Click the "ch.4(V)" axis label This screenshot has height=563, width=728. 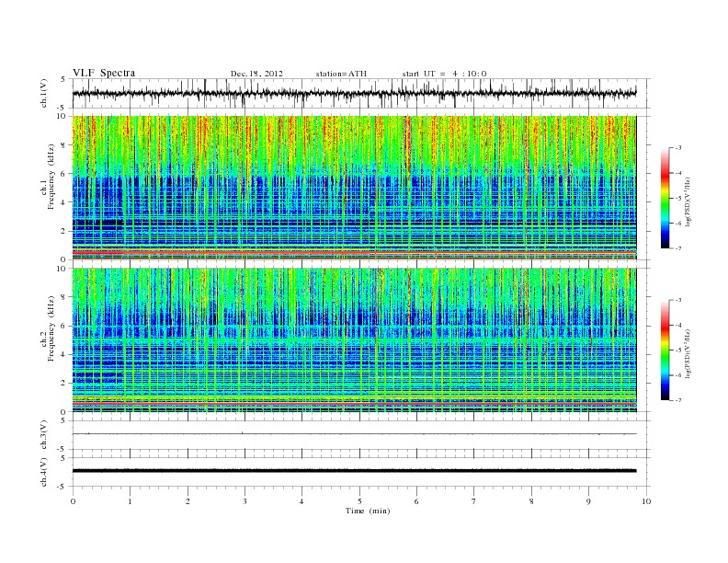pyautogui.click(x=44, y=472)
